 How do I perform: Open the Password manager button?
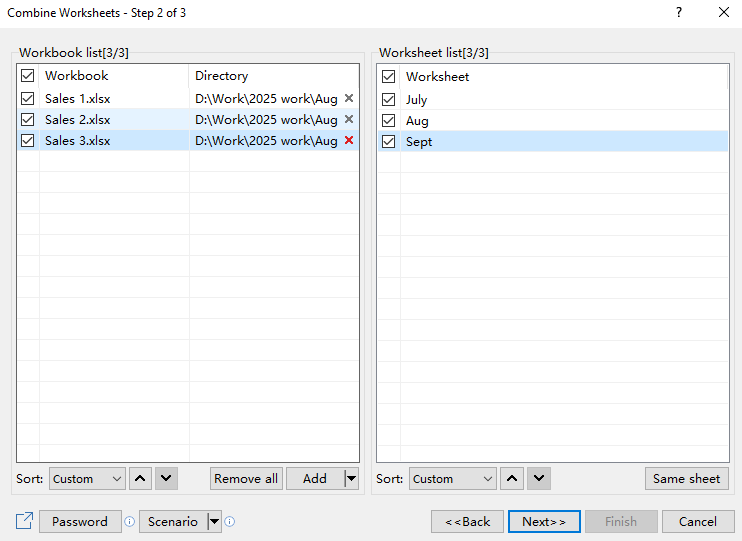(80, 521)
